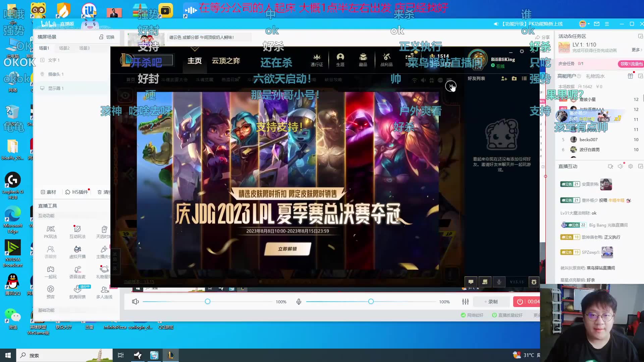Open the 语聊房 tool

tap(51, 252)
